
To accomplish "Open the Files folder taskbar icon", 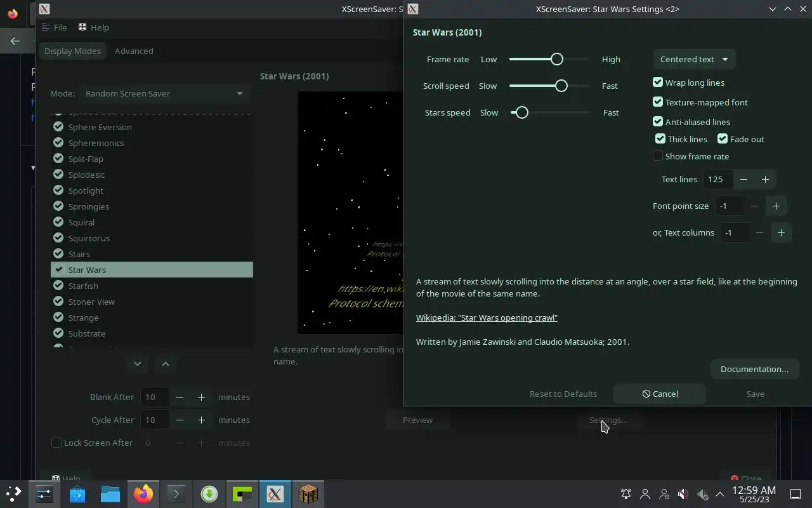I will [110, 493].
